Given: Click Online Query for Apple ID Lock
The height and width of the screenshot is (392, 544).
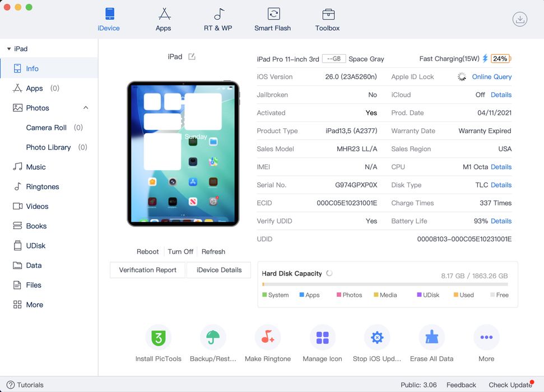Looking at the screenshot, I should pos(491,77).
